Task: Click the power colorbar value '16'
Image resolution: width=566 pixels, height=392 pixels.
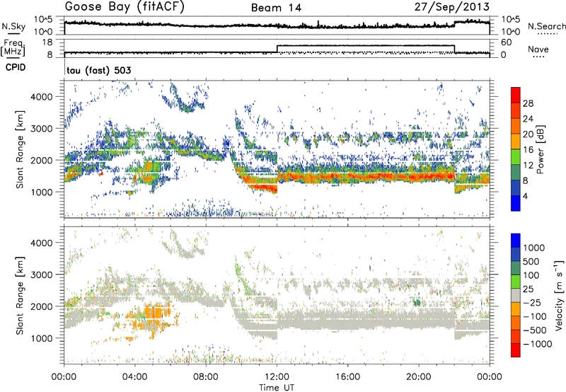Action: pyautogui.click(x=528, y=150)
